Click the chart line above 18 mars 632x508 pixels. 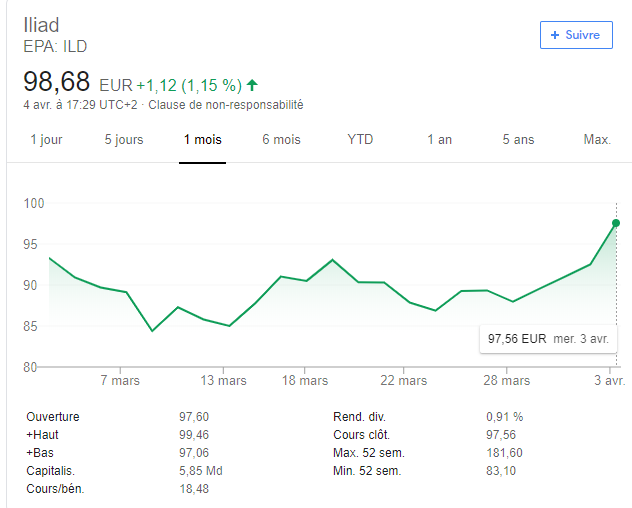point(305,281)
